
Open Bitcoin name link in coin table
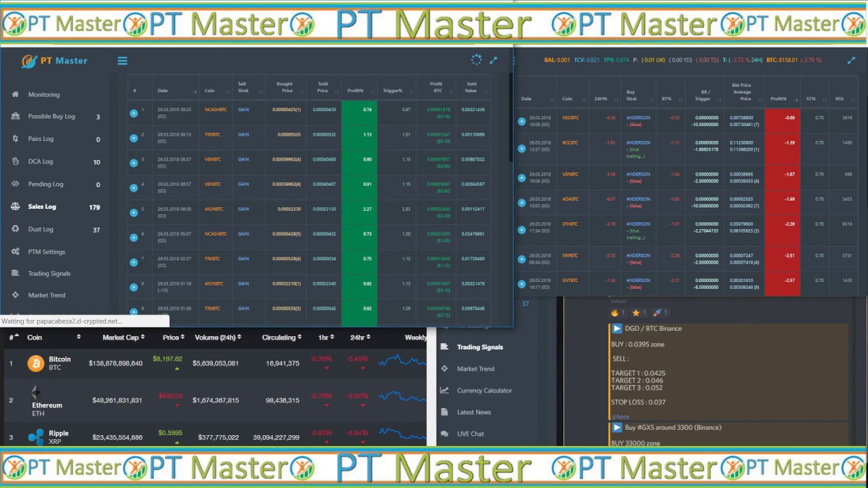60,359
